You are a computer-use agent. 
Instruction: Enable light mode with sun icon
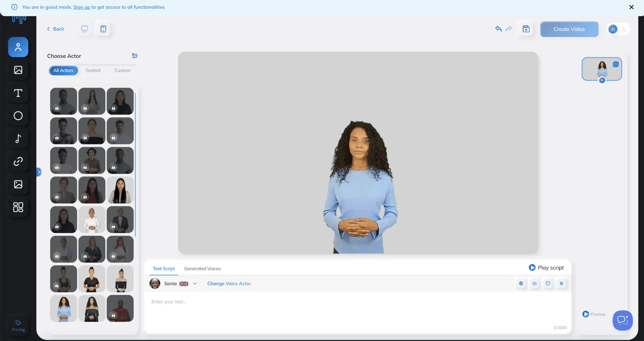613,29
